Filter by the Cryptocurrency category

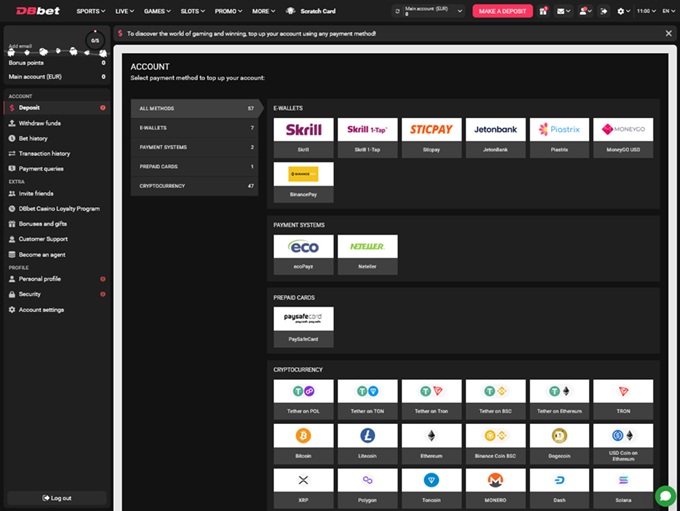point(196,186)
